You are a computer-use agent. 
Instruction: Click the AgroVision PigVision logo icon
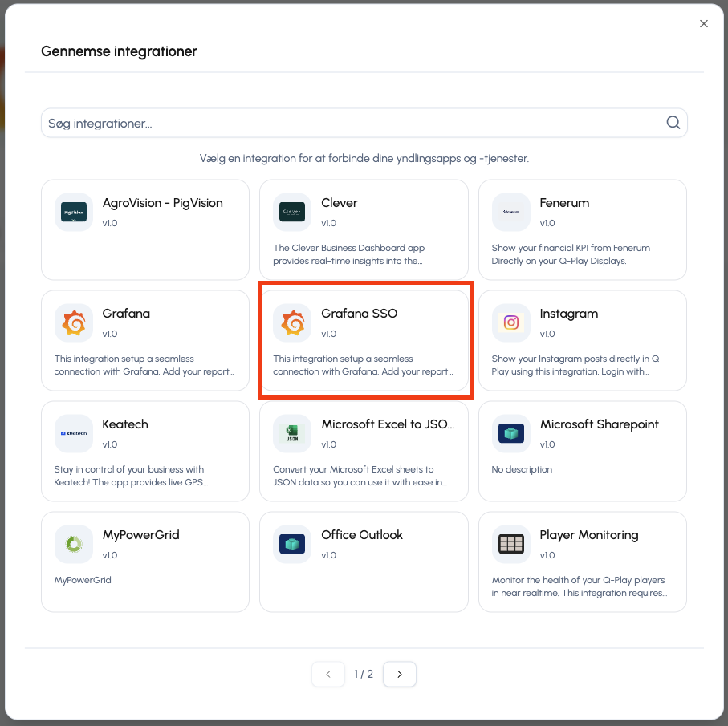click(74, 212)
